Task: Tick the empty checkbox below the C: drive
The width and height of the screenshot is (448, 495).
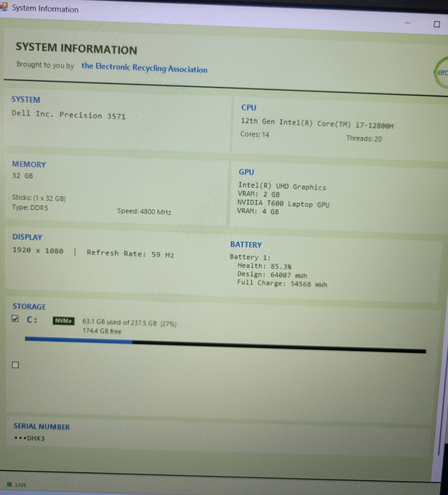Action: pos(15,365)
